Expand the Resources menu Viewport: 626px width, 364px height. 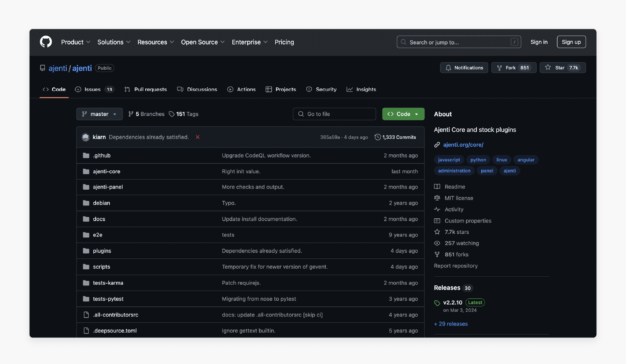156,42
